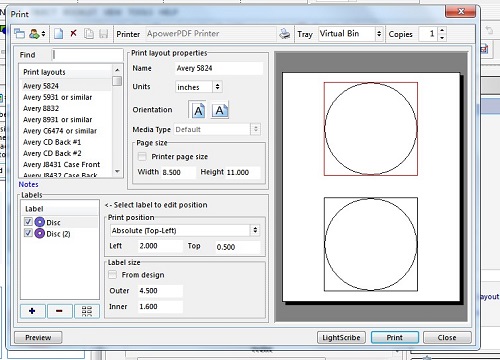Close the Print dialog window
Screen dimensions: 500x360
pos(461,12)
